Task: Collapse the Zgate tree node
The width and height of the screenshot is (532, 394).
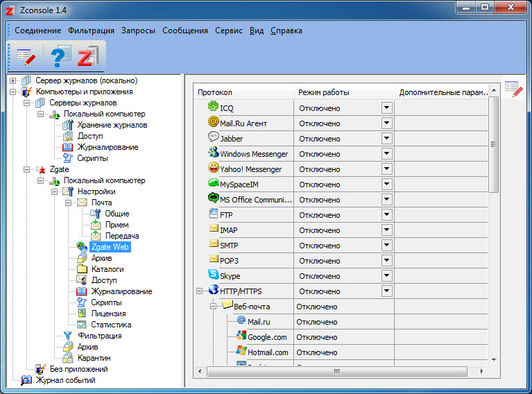Action: 26,169
